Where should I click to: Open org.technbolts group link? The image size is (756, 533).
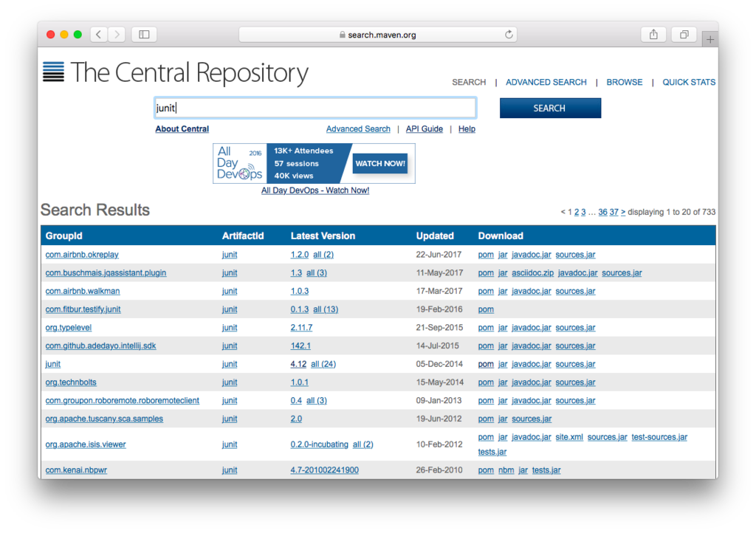[x=71, y=382]
